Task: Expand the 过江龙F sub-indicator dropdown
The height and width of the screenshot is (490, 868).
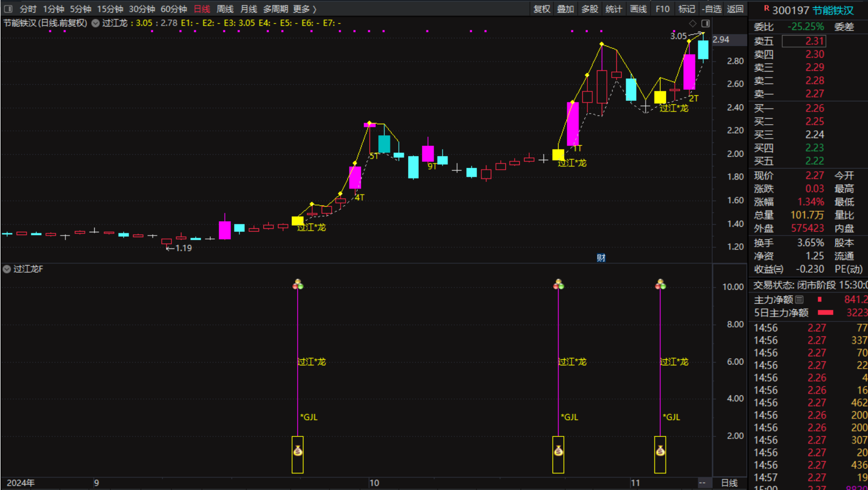Action: 7,269
